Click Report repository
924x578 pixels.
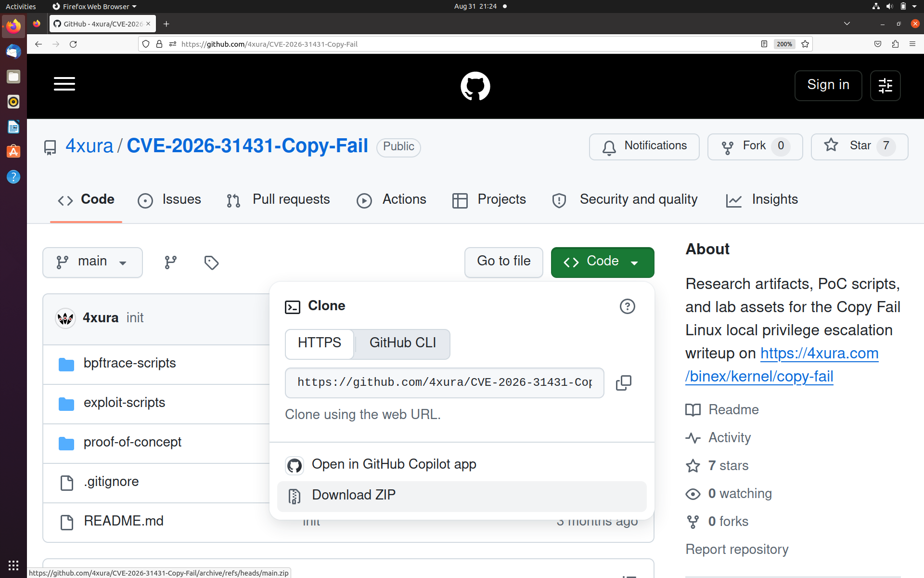pos(737,550)
